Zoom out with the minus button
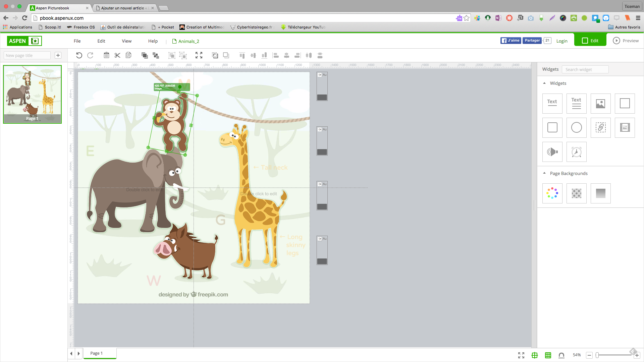644x362 pixels. [x=589, y=355]
